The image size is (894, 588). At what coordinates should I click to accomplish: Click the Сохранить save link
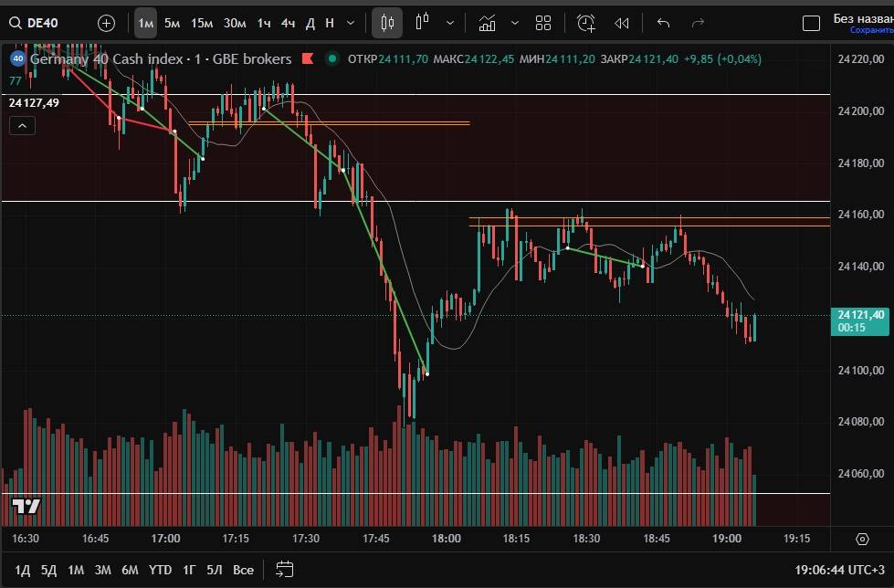coord(871,30)
